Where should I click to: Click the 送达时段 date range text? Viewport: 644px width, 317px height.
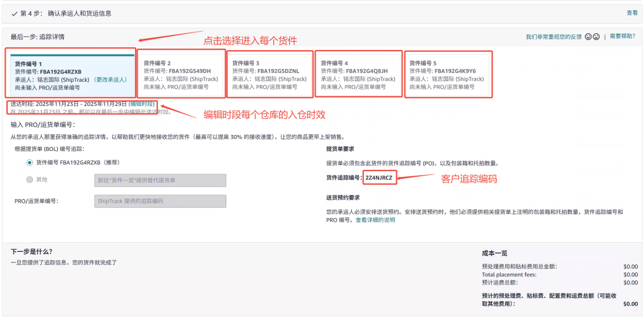pyautogui.click(x=69, y=105)
